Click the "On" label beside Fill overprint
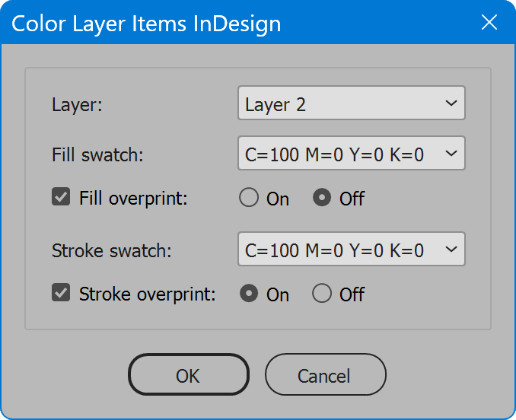This screenshot has height=420, width=516. [278, 199]
